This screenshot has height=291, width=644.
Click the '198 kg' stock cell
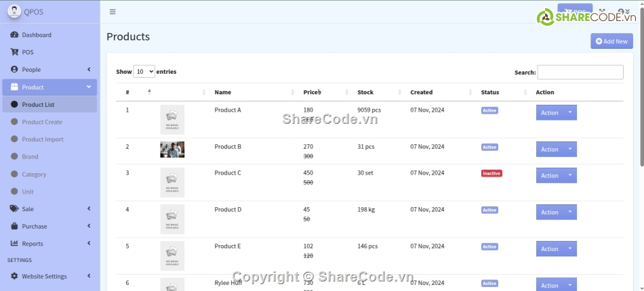366,209
